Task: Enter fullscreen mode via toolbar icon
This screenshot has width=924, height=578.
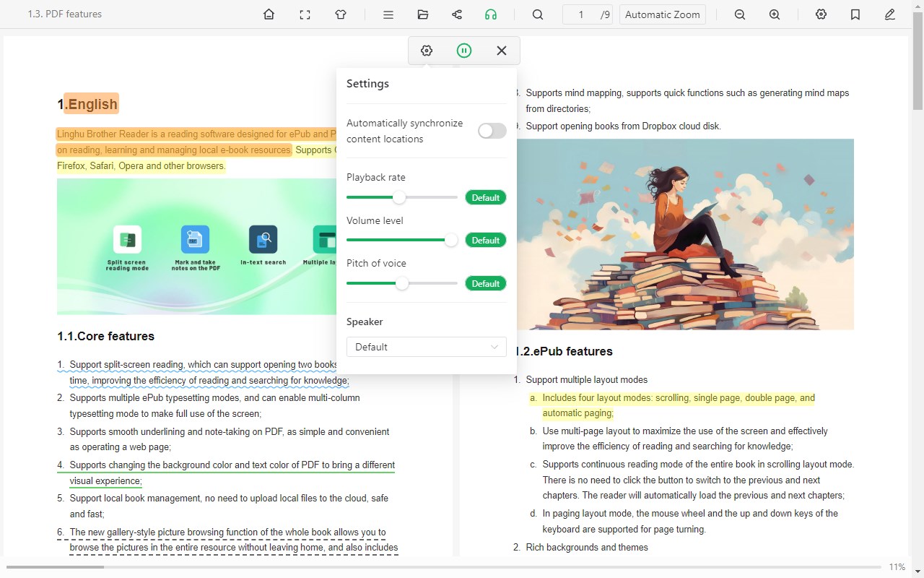Action: pyautogui.click(x=305, y=14)
